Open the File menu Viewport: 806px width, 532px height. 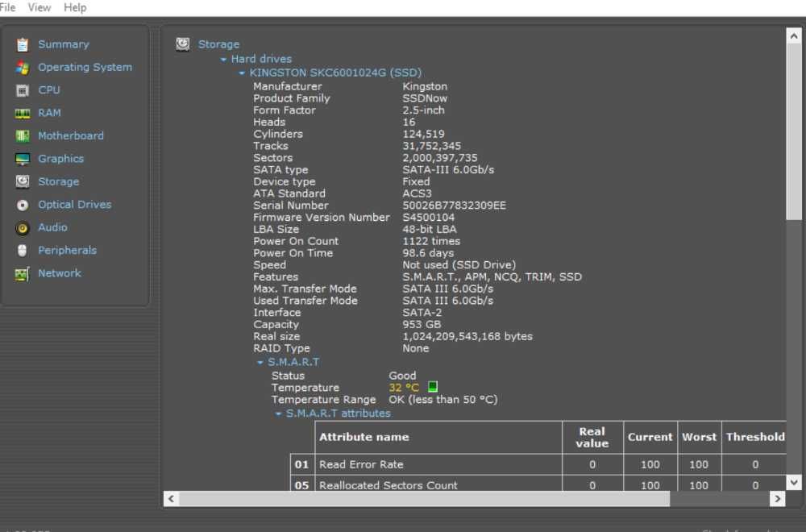(x=7, y=8)
